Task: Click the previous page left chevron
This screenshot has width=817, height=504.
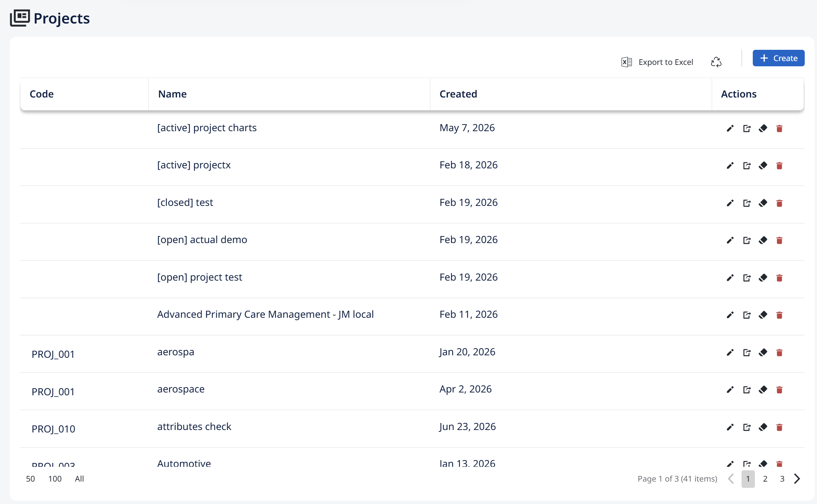Action: pos(731,479)
